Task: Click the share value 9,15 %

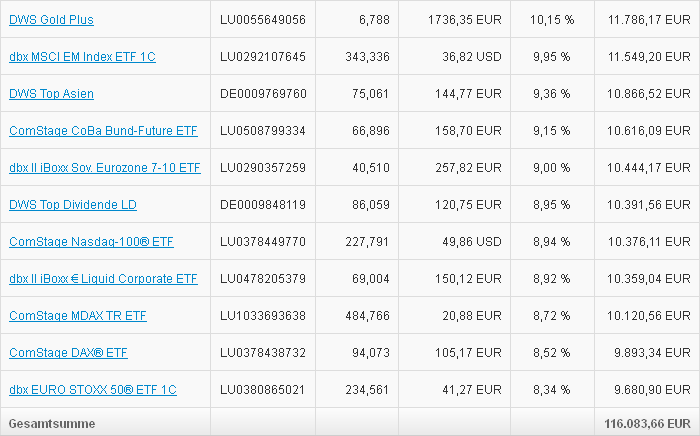Action: click(x=552, y=131)
